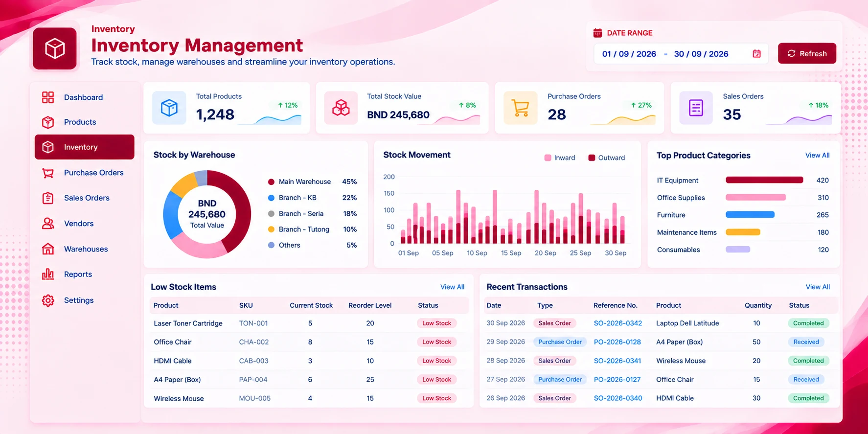Screen dimensions: 868x434
Task: Click the Inventory cube logo icon
Action: coord(55,48)
